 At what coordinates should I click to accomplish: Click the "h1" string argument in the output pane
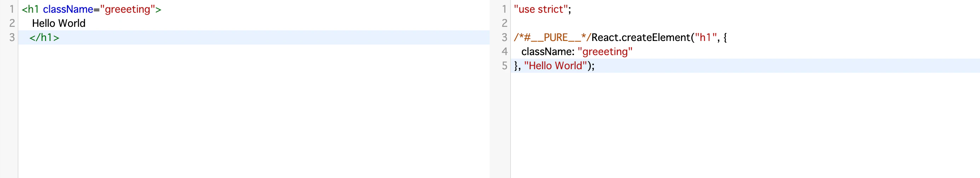(x=706, y=37)
